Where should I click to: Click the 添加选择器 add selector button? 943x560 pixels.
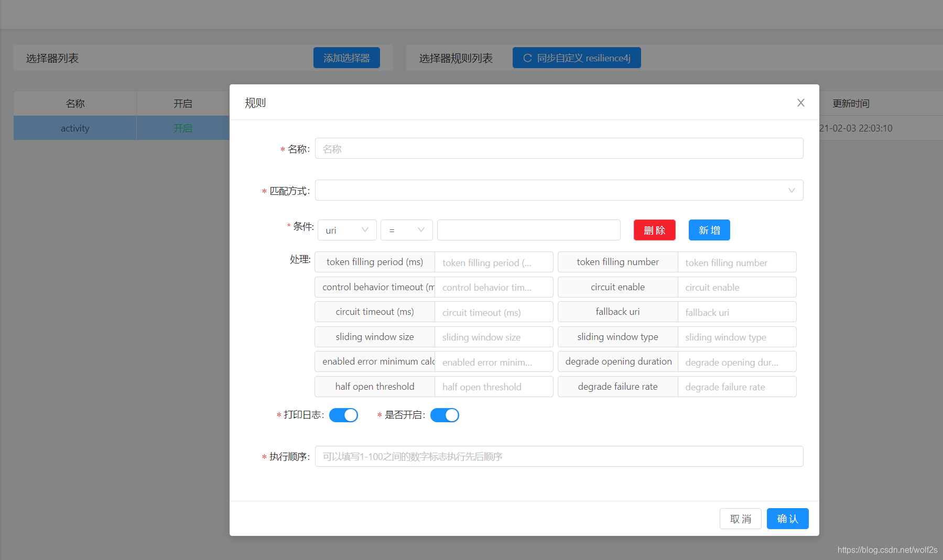pos(346,58)
